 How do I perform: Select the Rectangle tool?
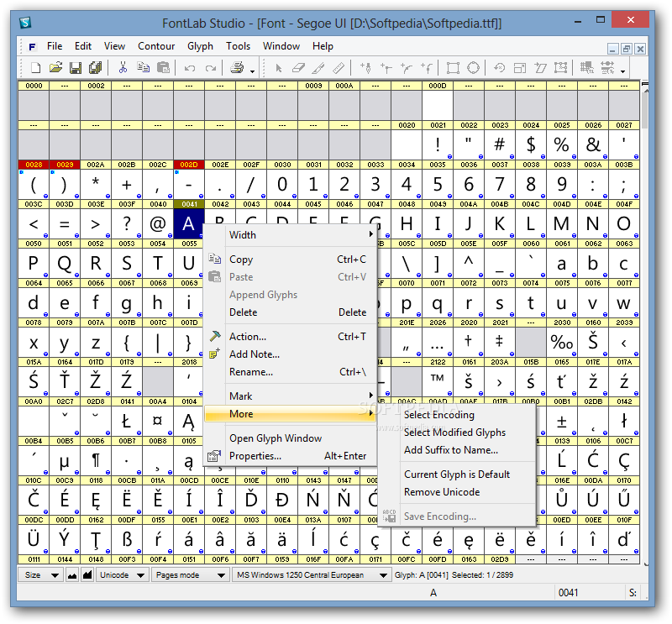pos(453,68)
